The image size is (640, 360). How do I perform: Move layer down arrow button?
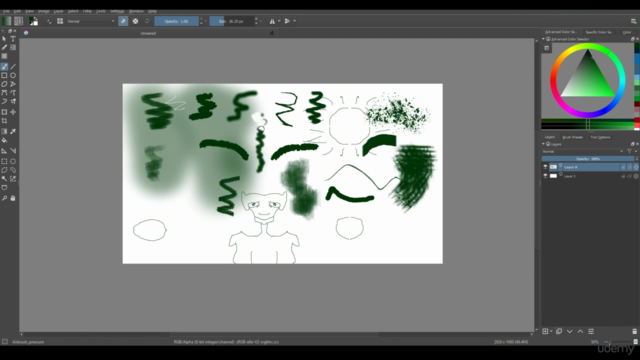[569, 331]
